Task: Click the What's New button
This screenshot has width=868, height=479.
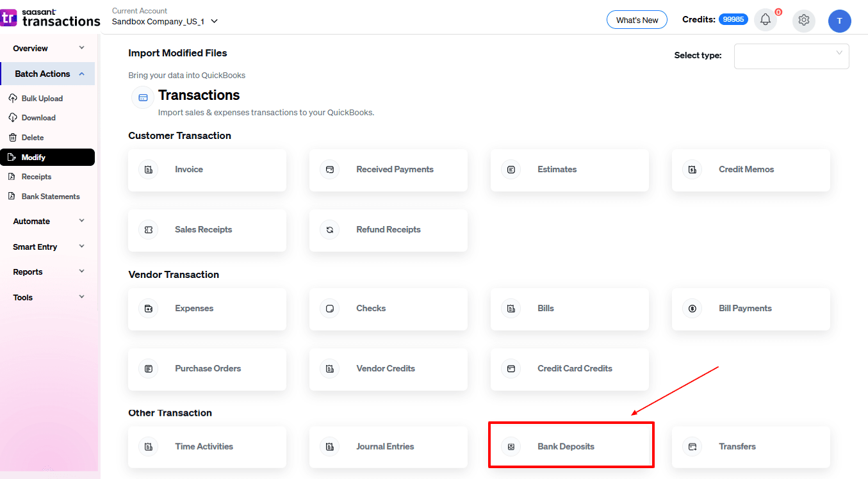Action: [x=637, y=20]
